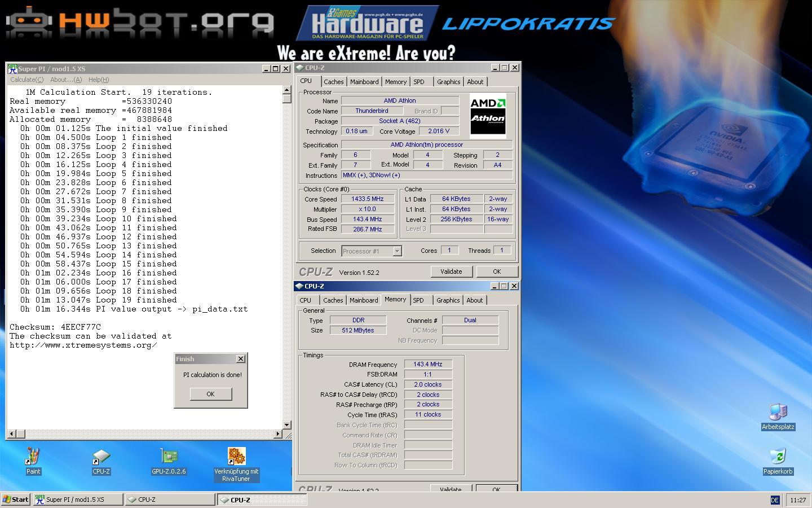
Task: Switch to Super PI taskbar button
Action: coord(77,500)
